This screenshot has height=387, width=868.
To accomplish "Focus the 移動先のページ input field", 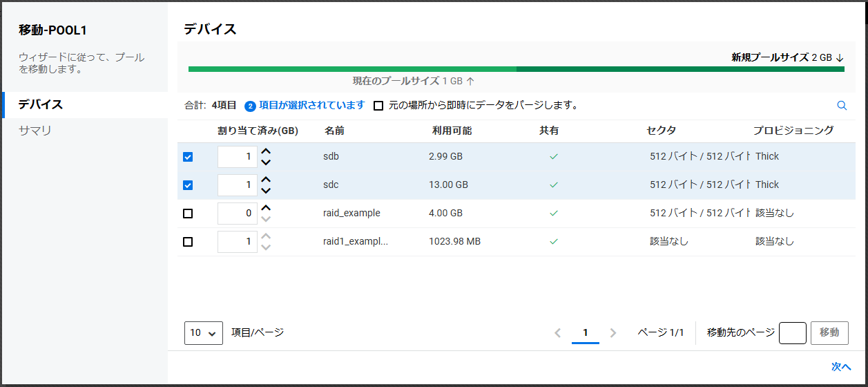I will tap(792, 332).
